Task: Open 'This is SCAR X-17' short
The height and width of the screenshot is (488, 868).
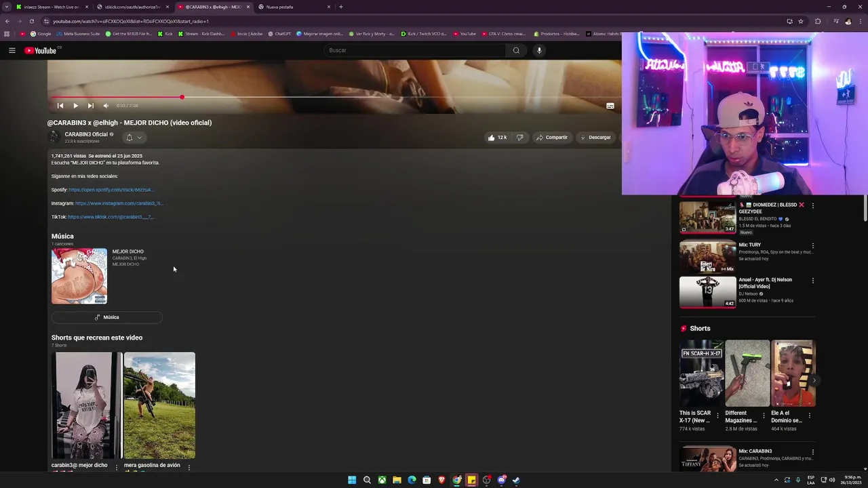Action: tap(701, 373)
